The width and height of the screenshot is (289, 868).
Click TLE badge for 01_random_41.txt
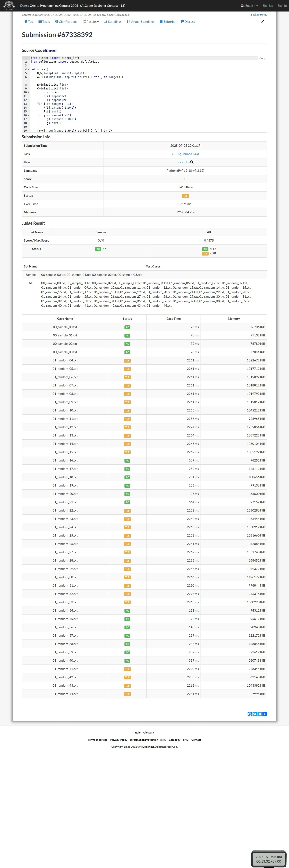click(127, 669)
